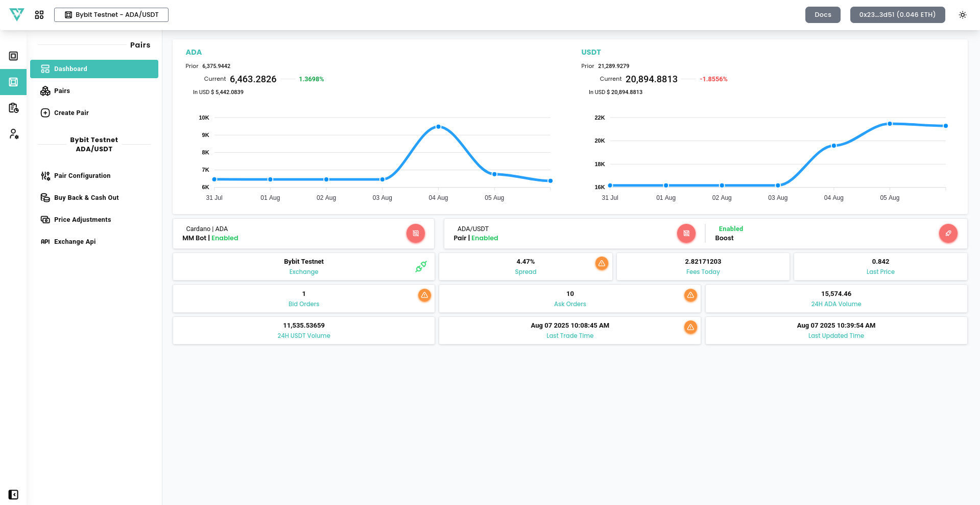Open the Docs link
Viewport: 980px width, 505px height.
pos(822,15)
